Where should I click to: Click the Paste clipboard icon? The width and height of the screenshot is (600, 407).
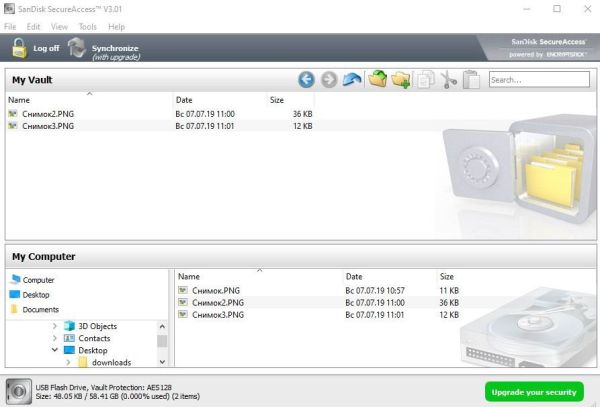(472, 79)
